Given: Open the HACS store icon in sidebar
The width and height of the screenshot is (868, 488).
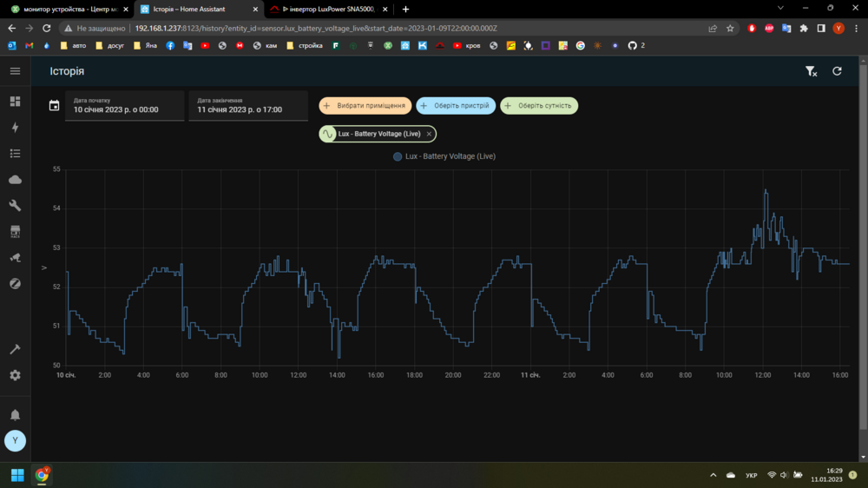Looking at the screenshot, I should [x=15, y=232].
